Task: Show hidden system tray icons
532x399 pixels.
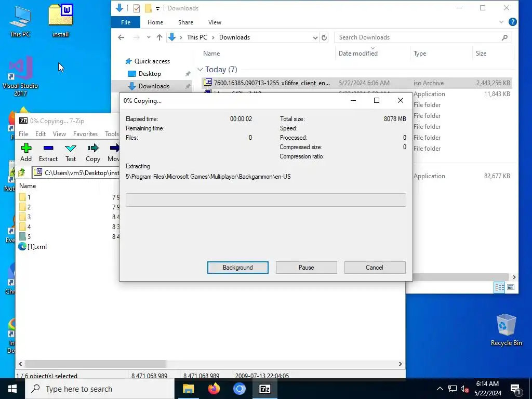Action: (x=440, y=389)
